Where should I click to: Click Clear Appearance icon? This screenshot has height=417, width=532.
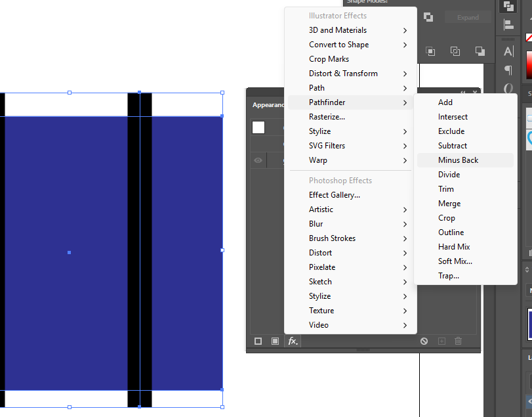click(424, 341)
